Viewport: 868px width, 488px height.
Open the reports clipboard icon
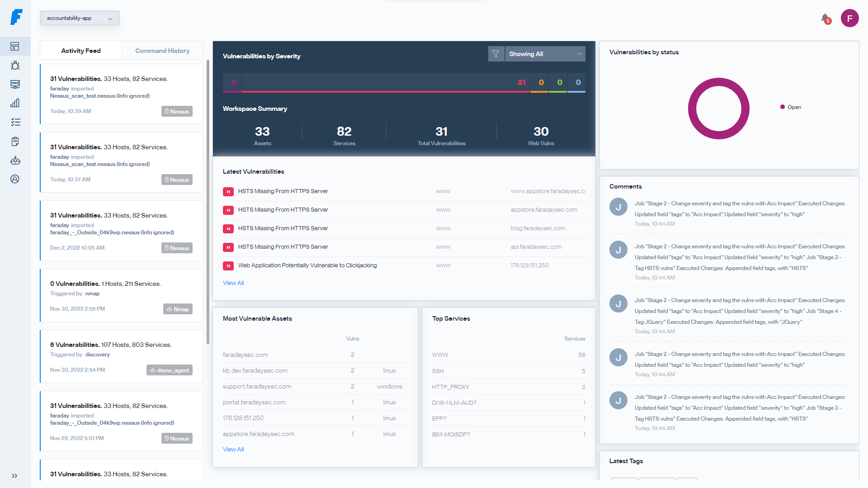(15, 142)
